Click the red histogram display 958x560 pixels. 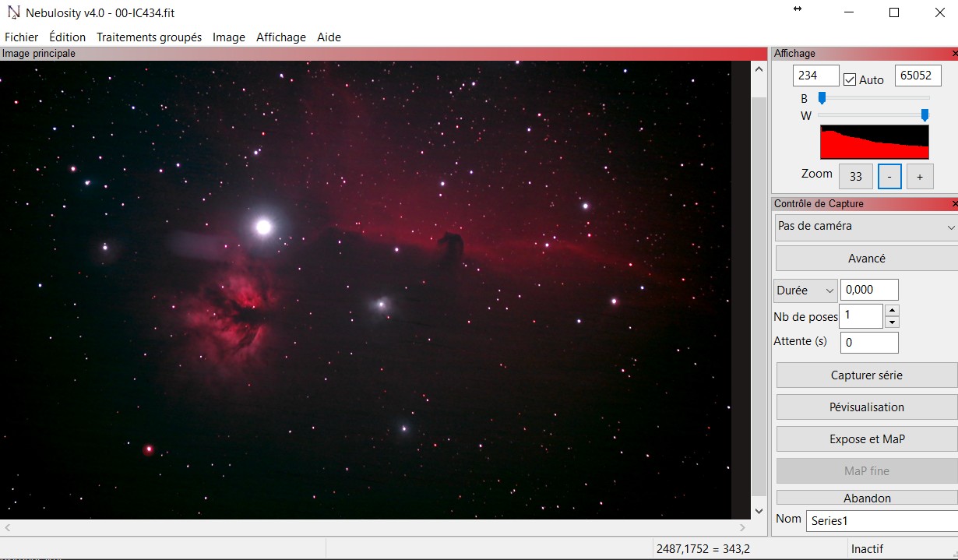[x=875, y=142]
